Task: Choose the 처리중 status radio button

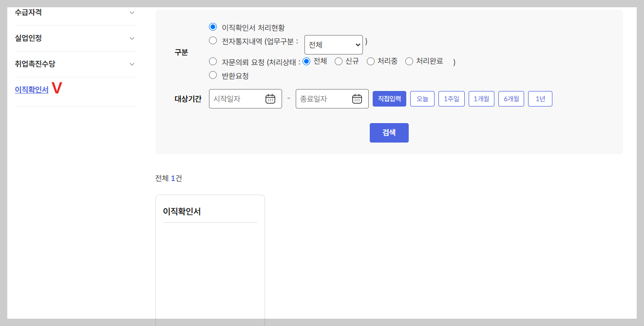Action: point(371,61)
